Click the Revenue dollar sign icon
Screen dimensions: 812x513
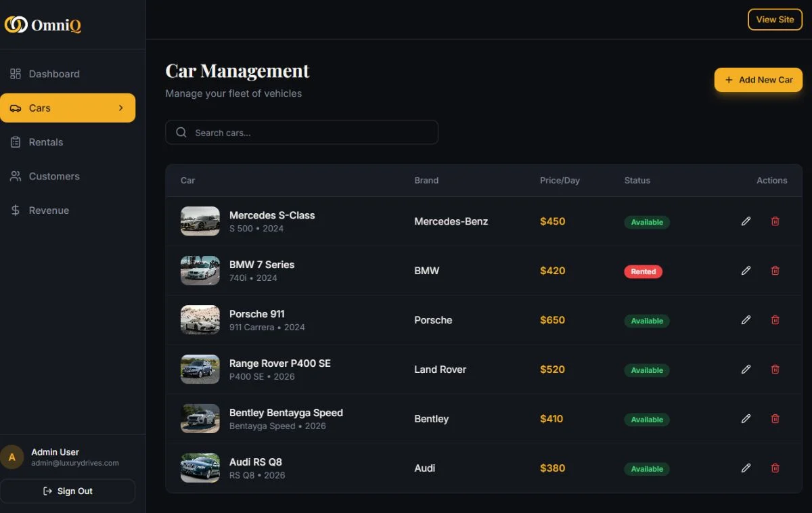16,210
